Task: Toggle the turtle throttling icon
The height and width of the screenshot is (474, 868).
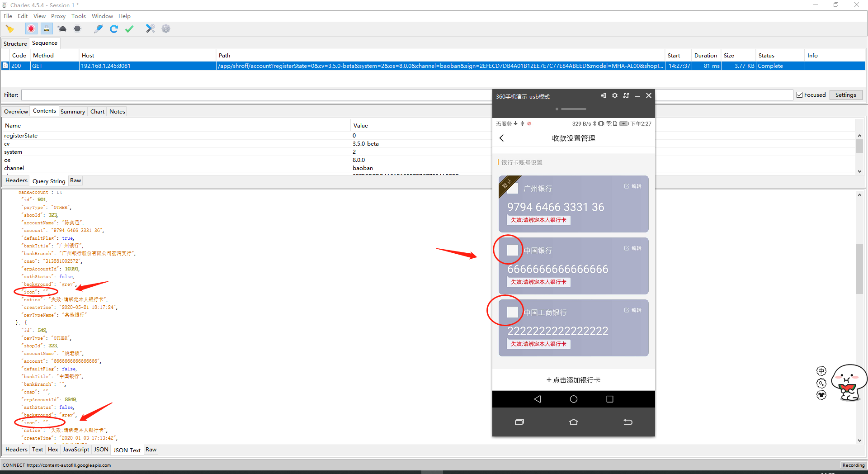Action: [62, 29]
